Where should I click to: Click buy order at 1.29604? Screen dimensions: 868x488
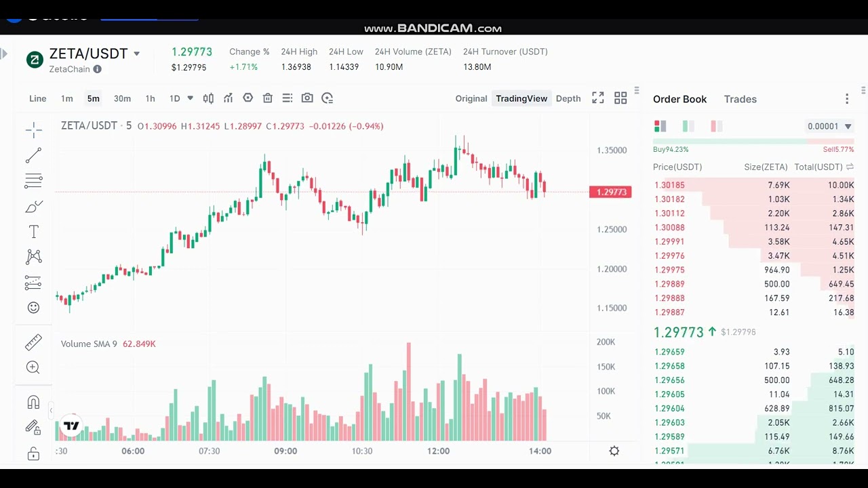click(753, 408)
